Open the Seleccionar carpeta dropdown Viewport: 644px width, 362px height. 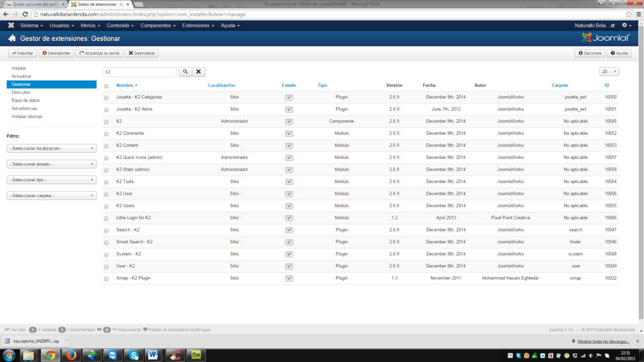tap(52, 195)
